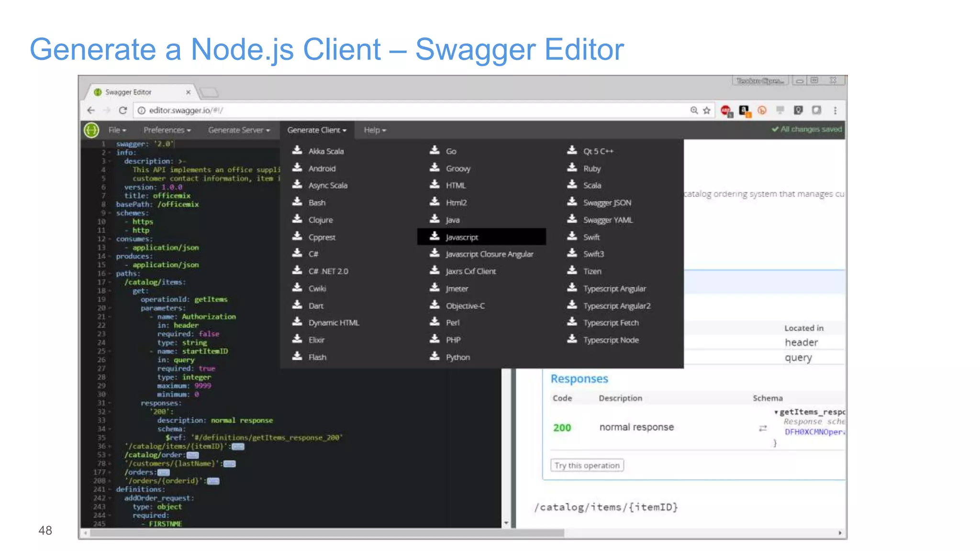Viewport: 980px width, 551px height.
Task: Click 'operationId: getItems' line in editor
Action: tap(184, 299)
